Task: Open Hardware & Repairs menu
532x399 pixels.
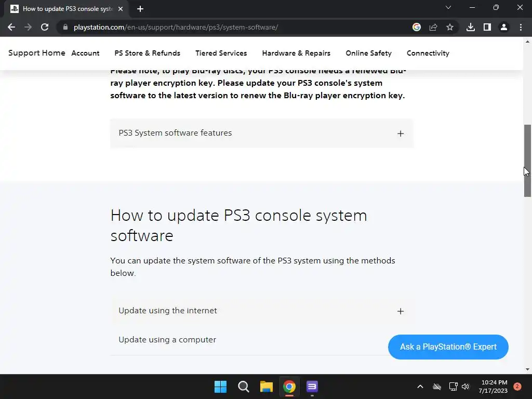Action: point(296,53)
